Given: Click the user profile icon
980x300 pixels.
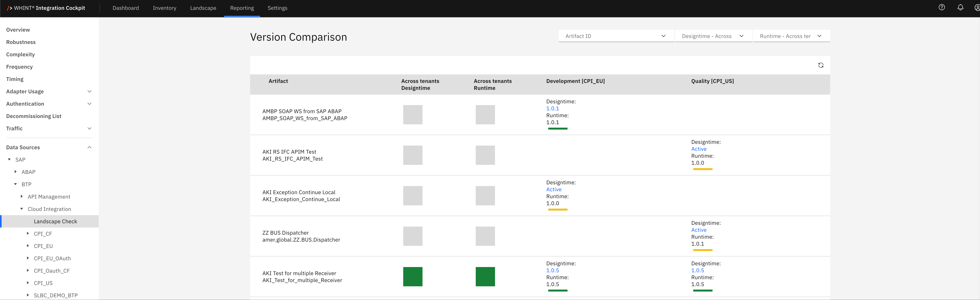Looking at the screenshot, I should click(977, 7).
